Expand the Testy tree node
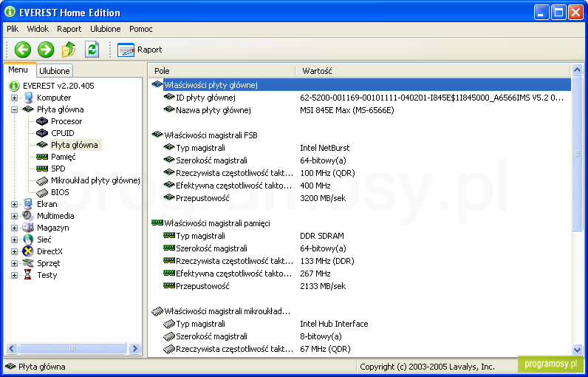The height and width of the screenshot is (377, 588). (x=14, y=275)
